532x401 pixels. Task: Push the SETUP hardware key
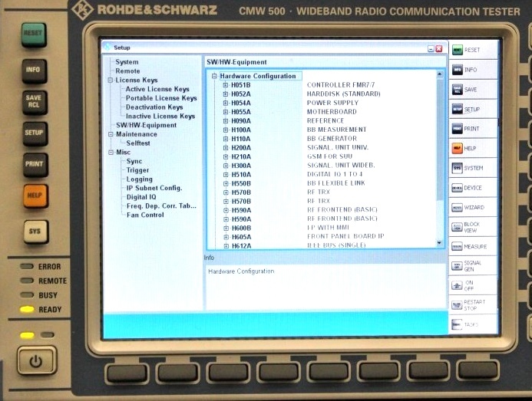coord(35,133)
